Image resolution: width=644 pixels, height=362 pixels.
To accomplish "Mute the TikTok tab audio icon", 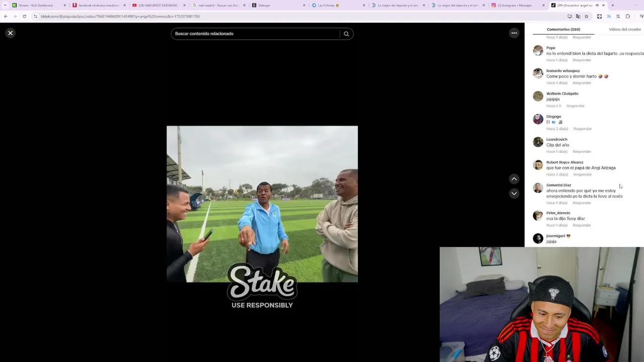I will 597,5.
